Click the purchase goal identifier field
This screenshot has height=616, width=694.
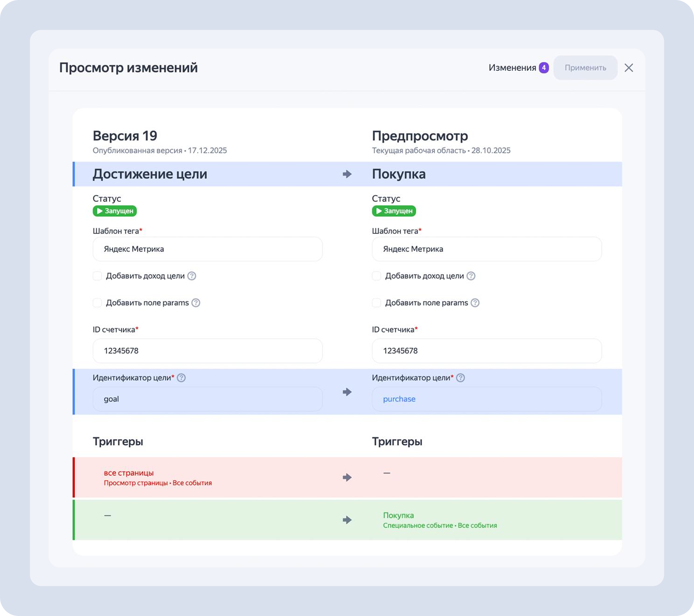(487, 399)
